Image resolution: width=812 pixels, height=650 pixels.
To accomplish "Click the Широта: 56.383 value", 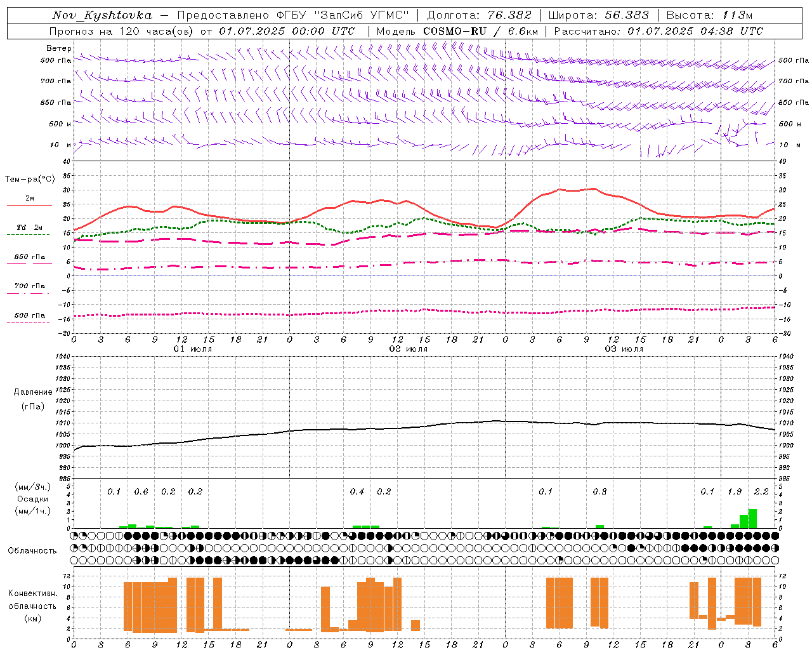I will click(598, 15).
